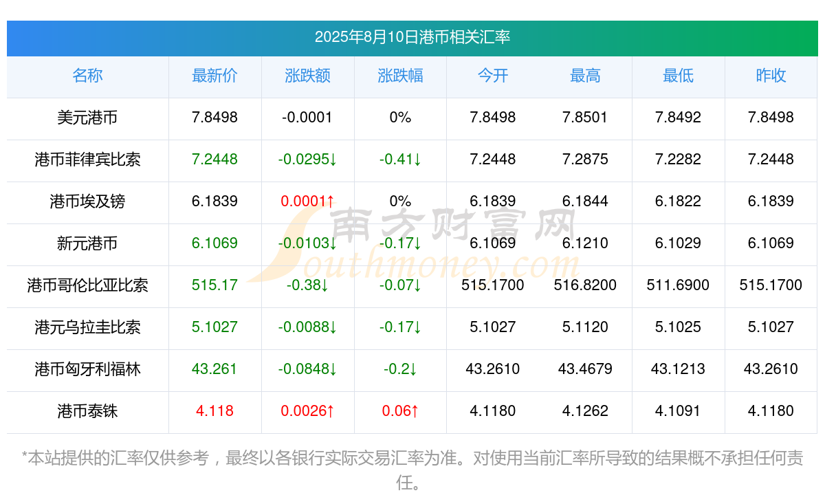The width and height of the screenshot is (825, 504).
Task: Click the 港币泰铢 previous close 4.1180
Action: pyautogui.click(x=771, y=411)
